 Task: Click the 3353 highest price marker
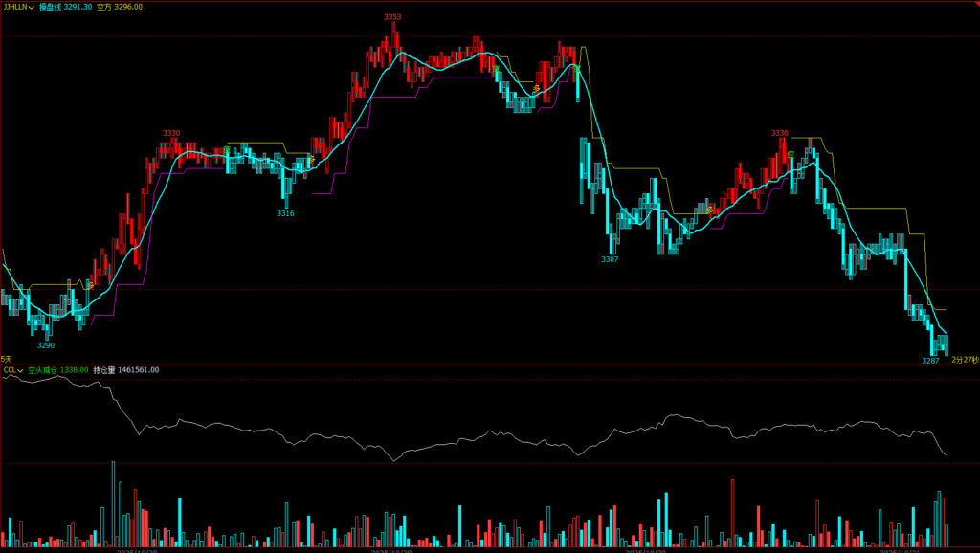pos(392,17)
